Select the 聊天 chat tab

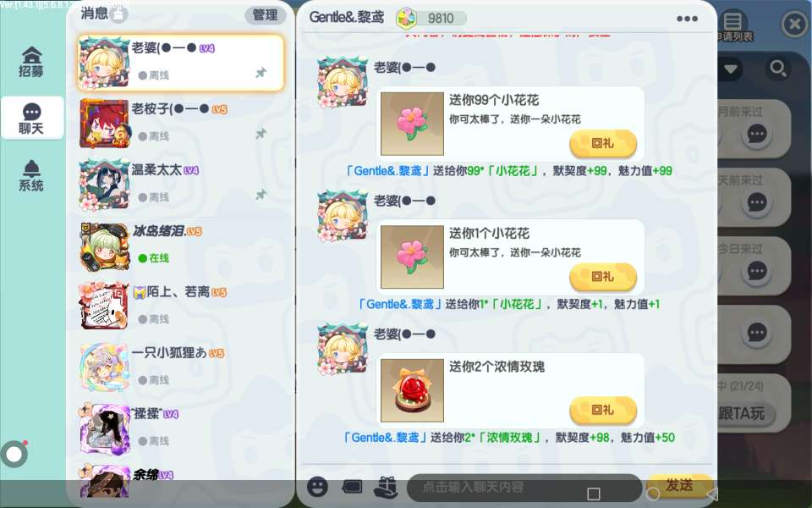32,119
